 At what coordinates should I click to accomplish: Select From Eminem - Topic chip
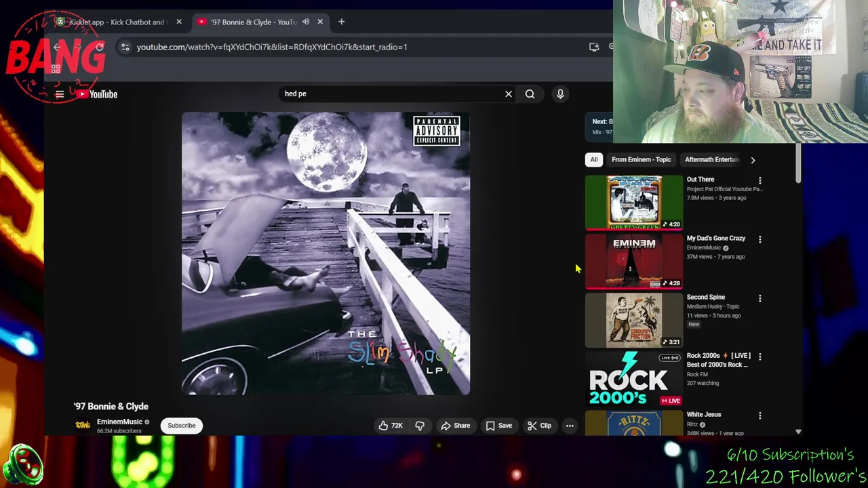click(642, 160)
